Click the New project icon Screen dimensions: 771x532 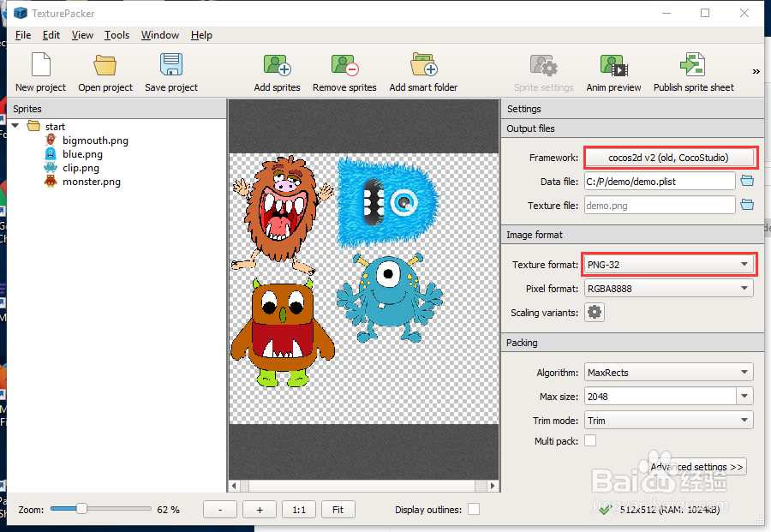41,65
